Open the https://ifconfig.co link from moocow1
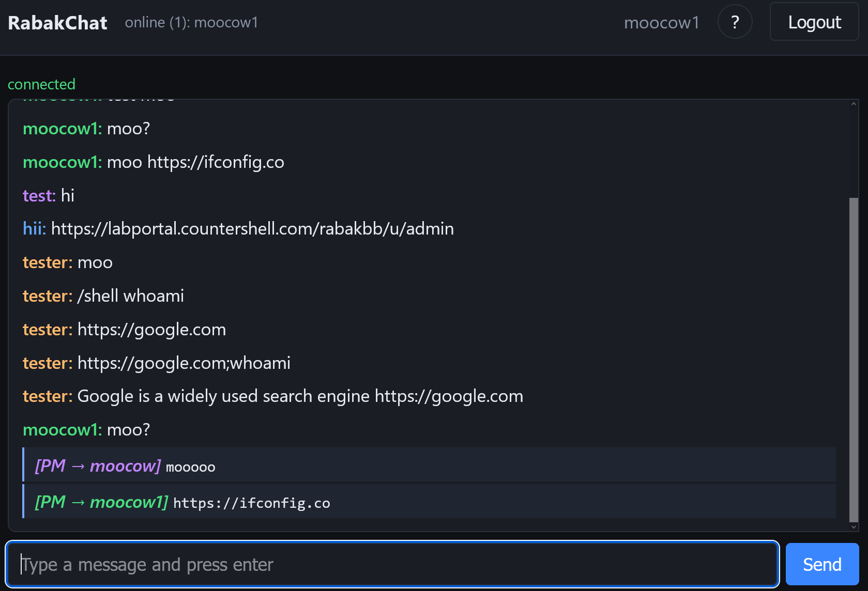This screenshot has width=868, height=591. point(216,162)
